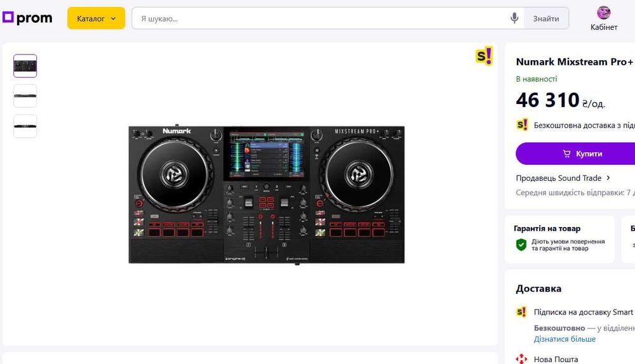Open the Кабінет profile avatar
635x364 pixels.
[603, 13]
